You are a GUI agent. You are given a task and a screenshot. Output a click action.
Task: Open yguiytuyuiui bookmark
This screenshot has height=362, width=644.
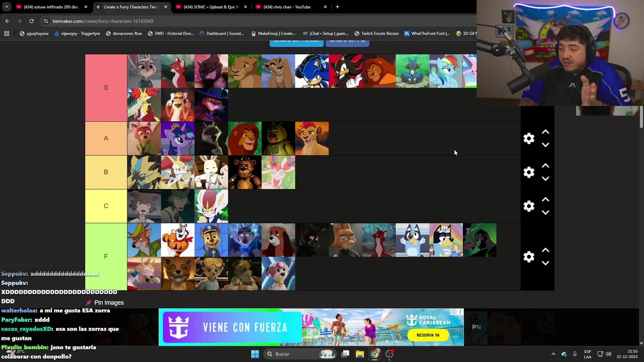34,34
